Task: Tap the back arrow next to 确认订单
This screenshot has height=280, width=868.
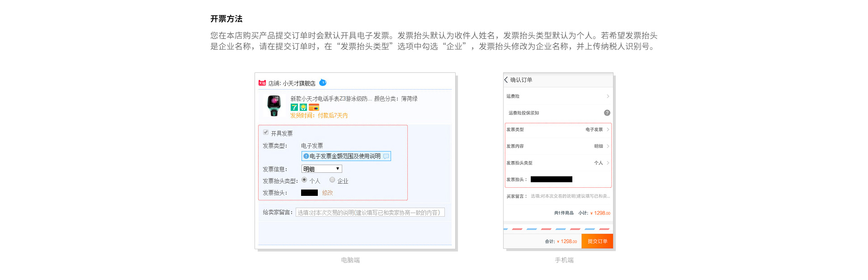Action: click(x=506, y=80)
